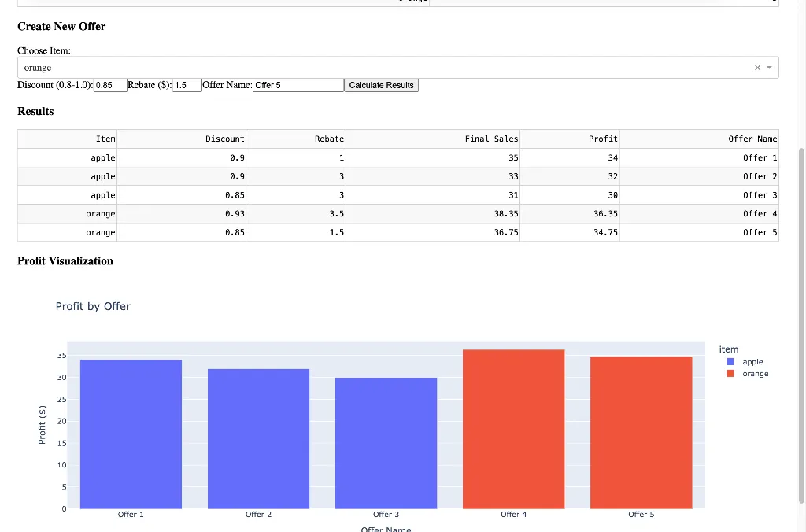Focus the Discount (0.8-1.0) input field
Image resolution: width=806 pixels, height=532 pixels.
pos(110,85)
